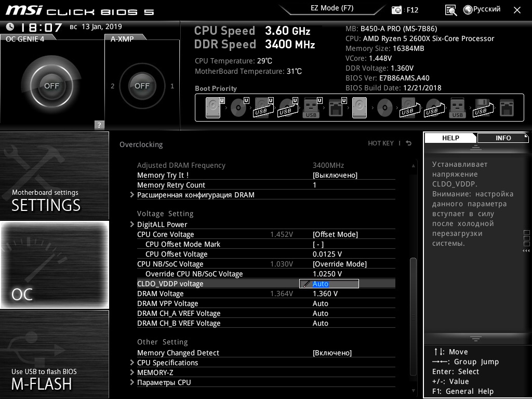Screen dimensions: 532x399
Task: Expand the MEMORY-Z submenu
Action: pyautogui.click(x=155, y=373)
